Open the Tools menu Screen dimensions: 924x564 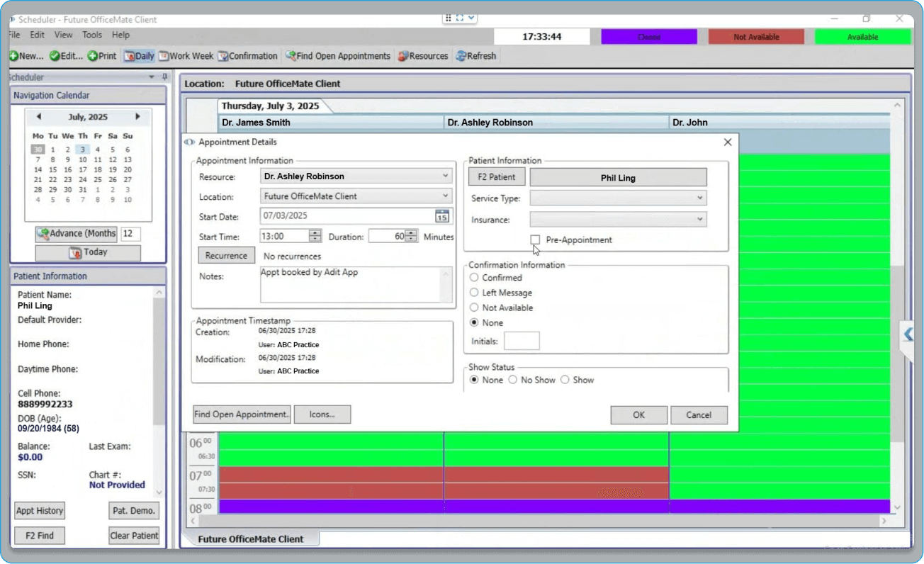point(92,35)
